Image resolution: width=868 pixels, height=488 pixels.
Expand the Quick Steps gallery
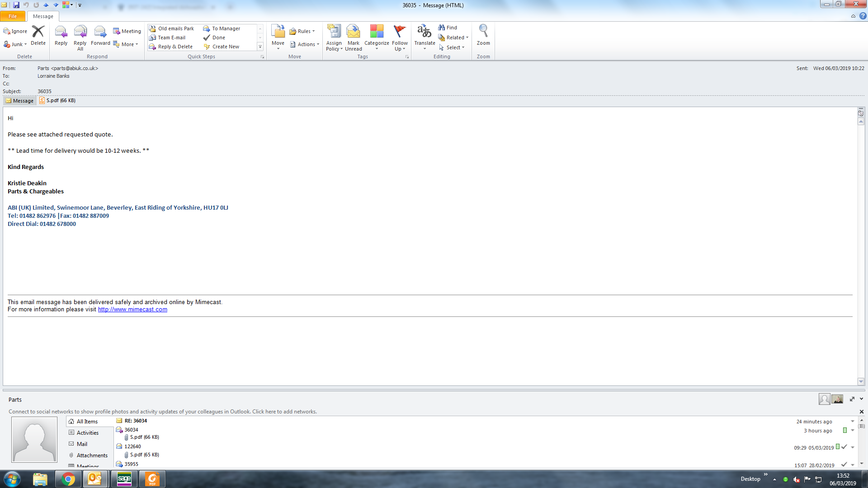point(260,47)
